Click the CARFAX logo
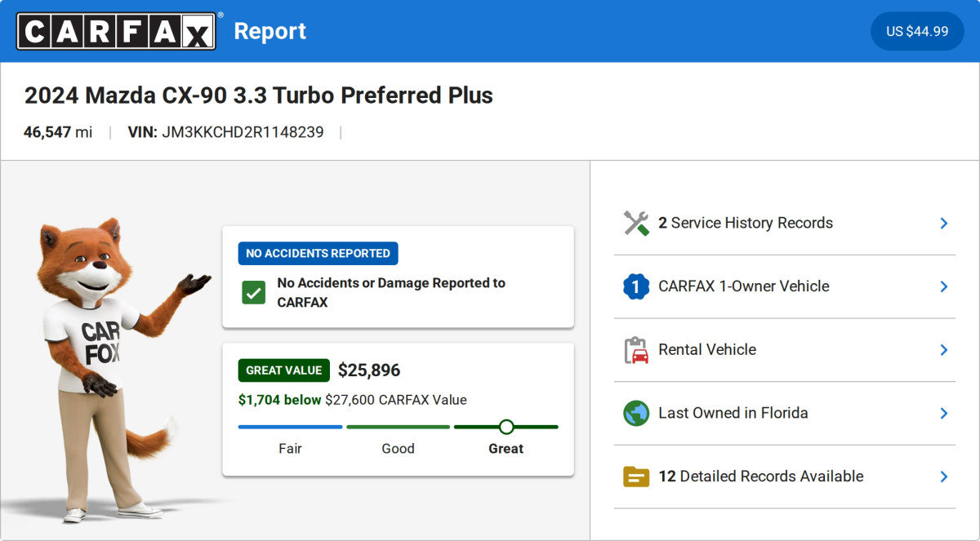Screen dimensions: 980x541 tap(115, 31)
